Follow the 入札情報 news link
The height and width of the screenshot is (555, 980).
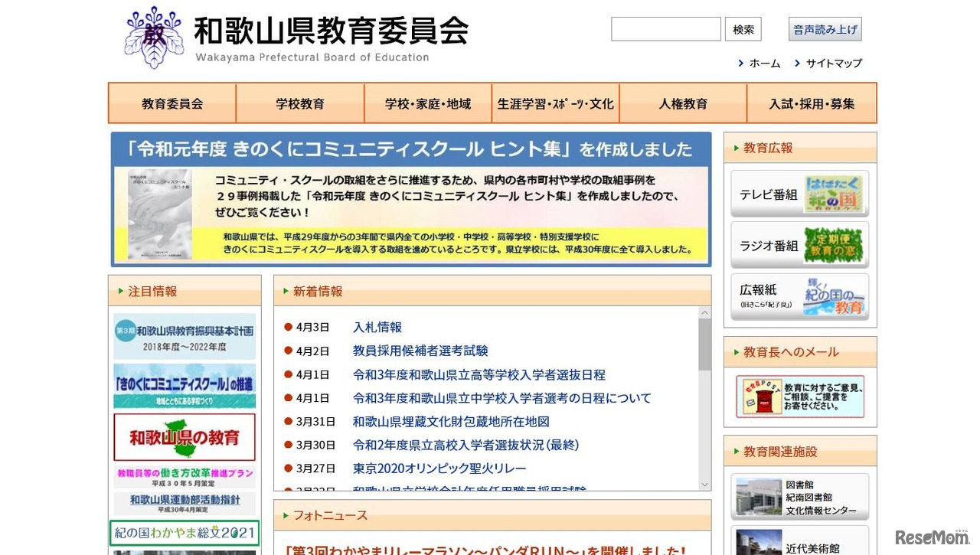click(x=377, y=327)
